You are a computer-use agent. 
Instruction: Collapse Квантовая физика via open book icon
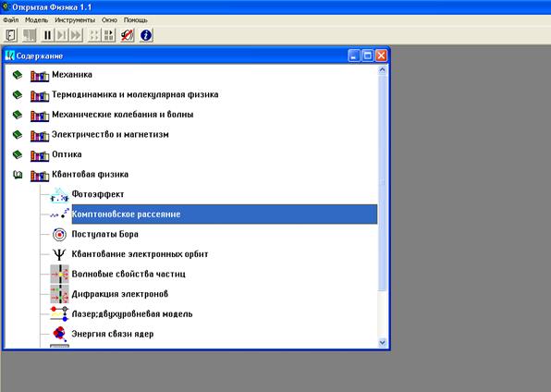[18, 175]
